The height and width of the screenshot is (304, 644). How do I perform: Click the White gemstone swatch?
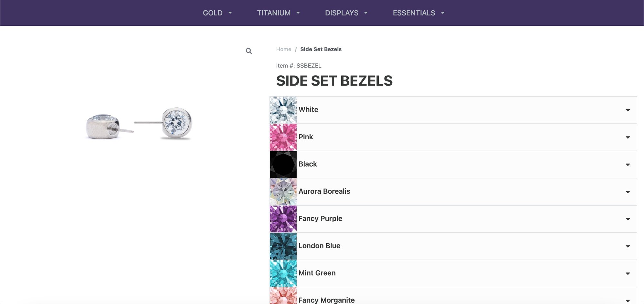tap(283, 110)
